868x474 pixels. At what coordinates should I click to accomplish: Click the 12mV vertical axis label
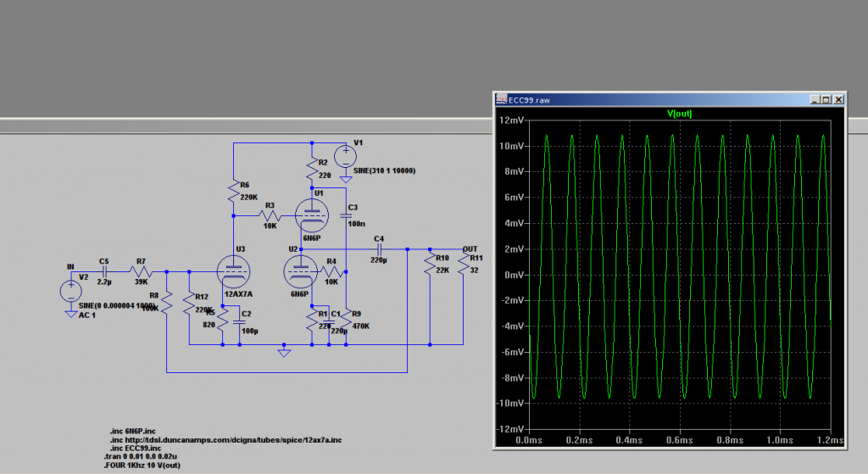(x=511, y=120)
